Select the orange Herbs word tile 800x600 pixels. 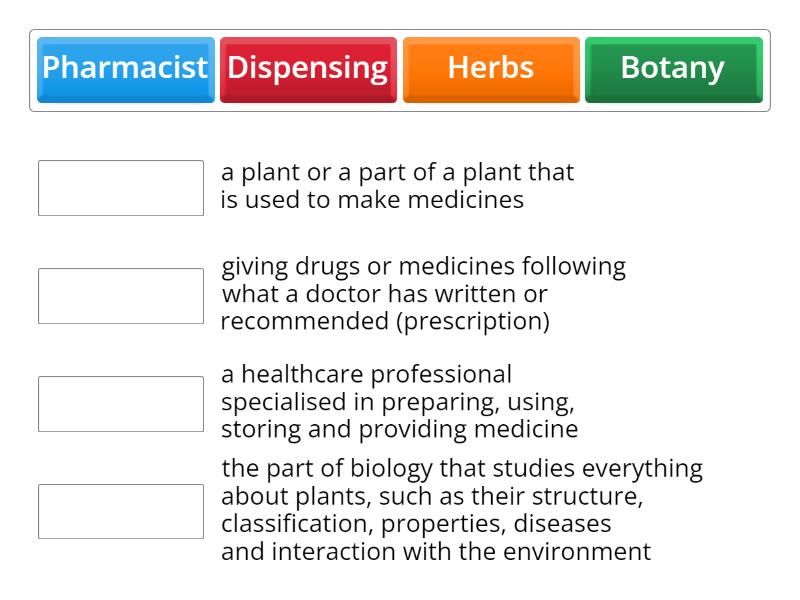click(490, 68)
